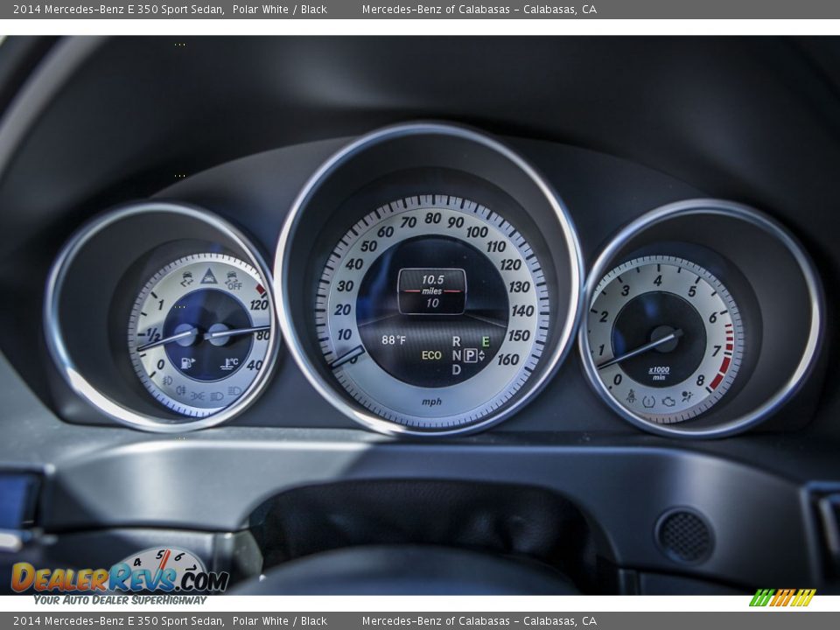Viewport: 840px width, 630px height.
Task: Select the airbag warning icon
Action: [x=686, y=395]
